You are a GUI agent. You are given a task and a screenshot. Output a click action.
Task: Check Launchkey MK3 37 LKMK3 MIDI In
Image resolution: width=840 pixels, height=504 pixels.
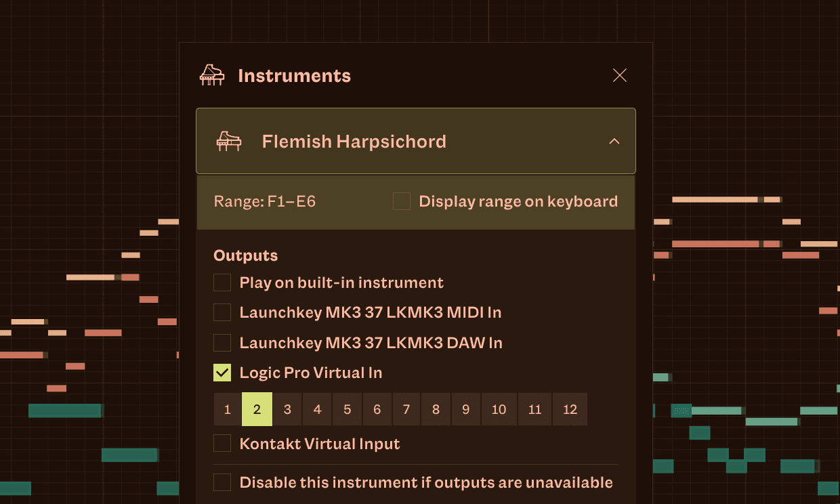(222, 312)
